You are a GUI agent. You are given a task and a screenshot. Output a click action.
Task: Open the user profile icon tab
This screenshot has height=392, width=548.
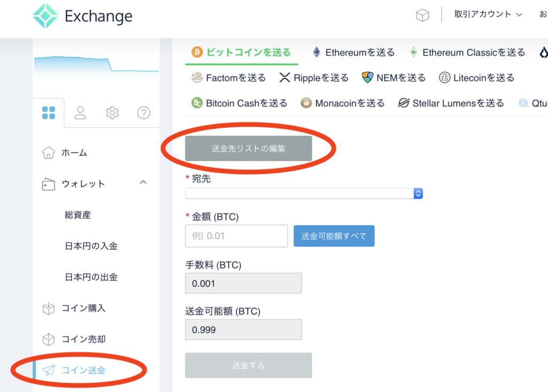pyautogui.click(x=80, y=113)
